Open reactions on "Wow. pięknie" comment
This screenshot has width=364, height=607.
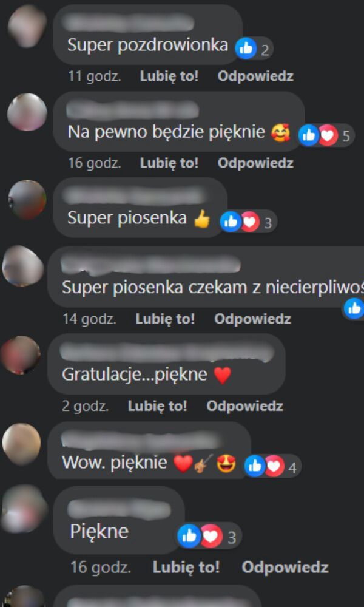click(x=272, y=466)
